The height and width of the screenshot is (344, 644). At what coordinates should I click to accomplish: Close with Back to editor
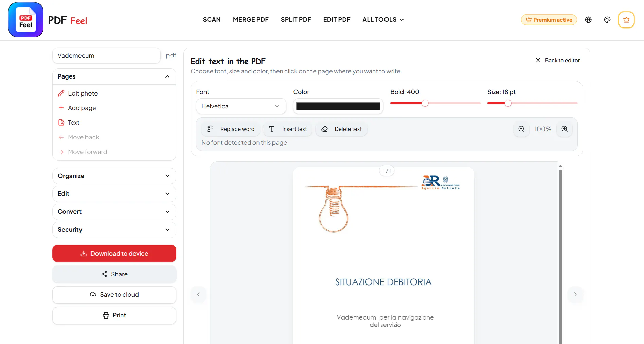pyautogui.click(x=558, y=61)
